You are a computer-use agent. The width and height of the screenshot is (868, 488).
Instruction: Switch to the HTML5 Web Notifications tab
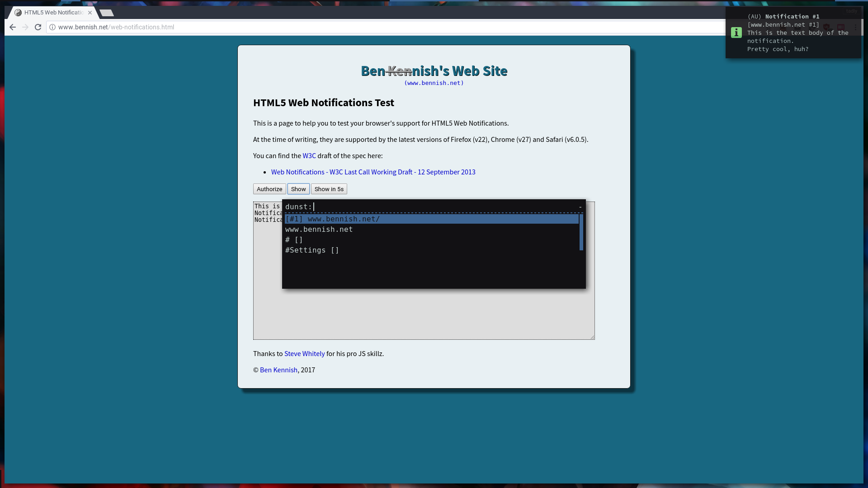pos(52,13)
